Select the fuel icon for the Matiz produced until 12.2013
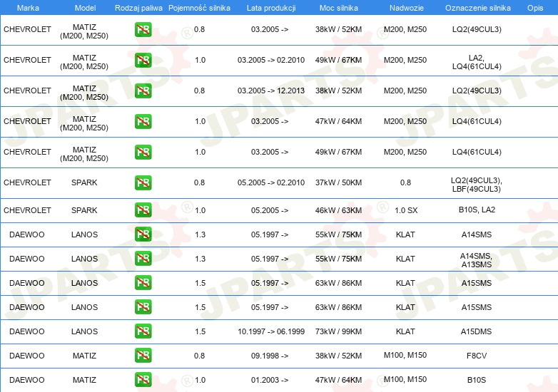Image resolution: width=558 pixels, height=392 pixels. [143, 91]
